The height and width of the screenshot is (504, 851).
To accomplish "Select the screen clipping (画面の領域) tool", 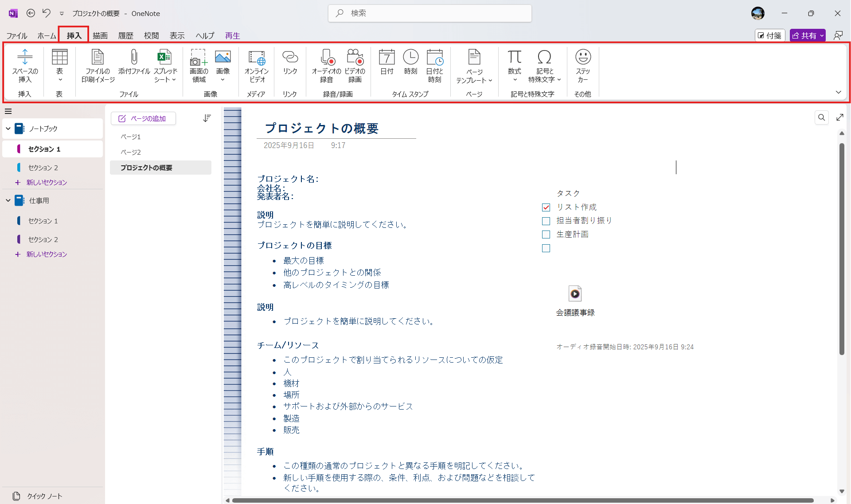I will point(199,58).
